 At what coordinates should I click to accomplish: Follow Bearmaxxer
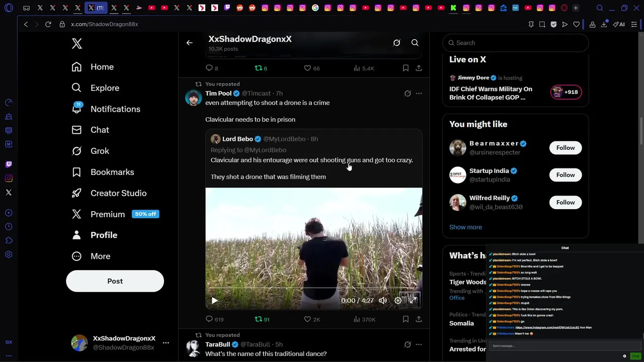click(566, 148)
